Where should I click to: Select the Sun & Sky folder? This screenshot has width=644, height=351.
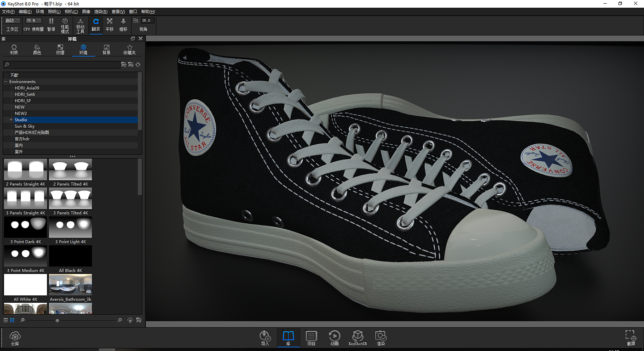coord(24,126)
